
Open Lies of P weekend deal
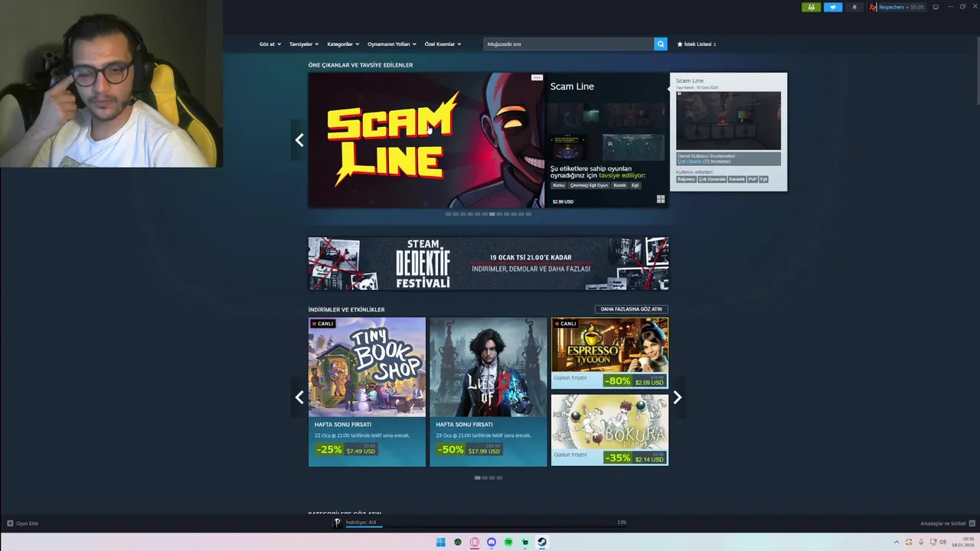[488, 392]
